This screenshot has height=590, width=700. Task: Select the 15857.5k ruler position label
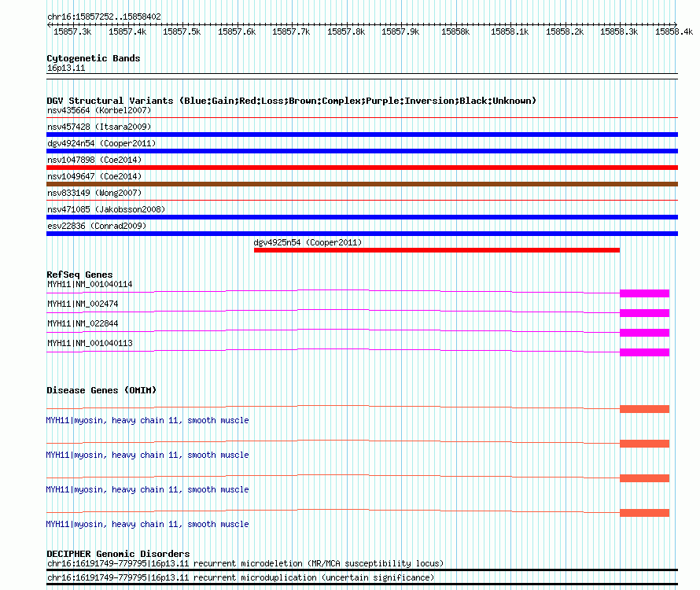click(182, 31)
